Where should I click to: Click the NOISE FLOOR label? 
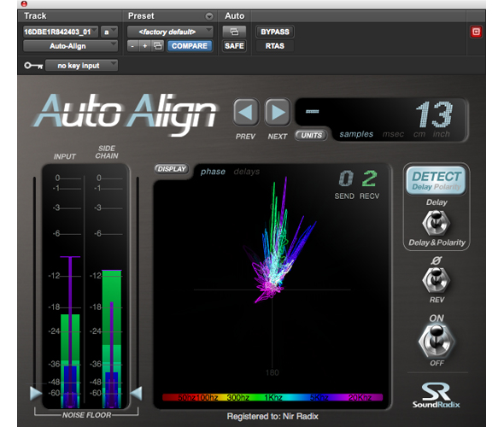86,415
